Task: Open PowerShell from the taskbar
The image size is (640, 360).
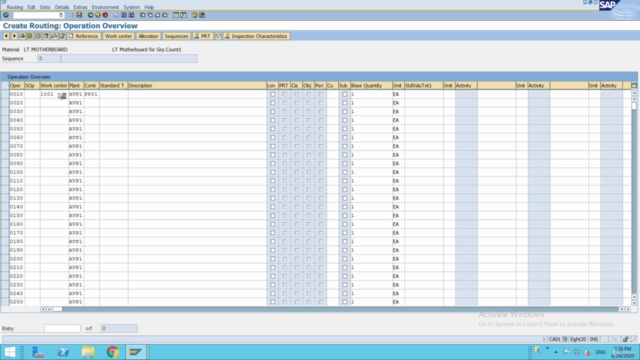Action: pos(63,352)
